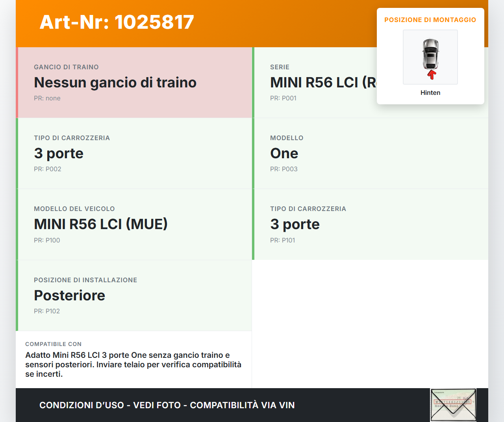
Task: Click the POSIZIONE DI MONTAGGIO heading
Action: pos(430,20)
